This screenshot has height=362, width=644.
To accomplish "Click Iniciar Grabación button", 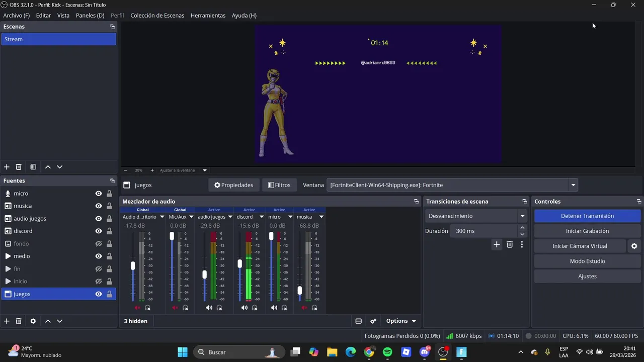I will tap(587, 231).
